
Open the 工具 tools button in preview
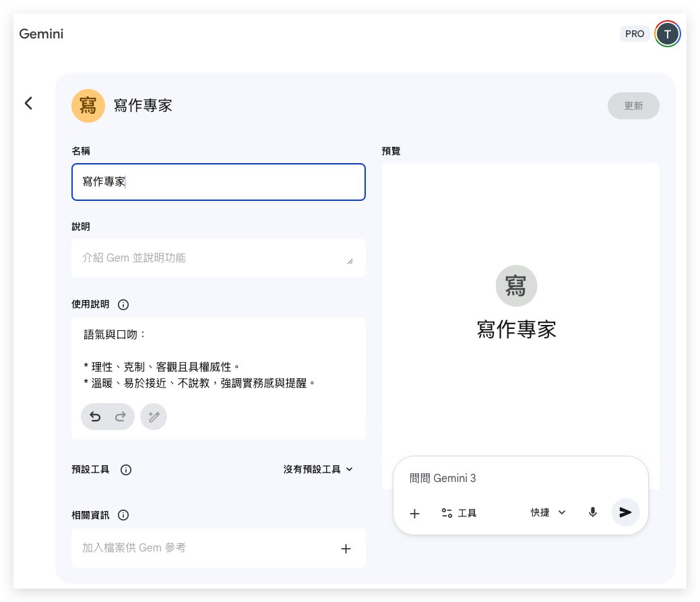coord(459,513)
